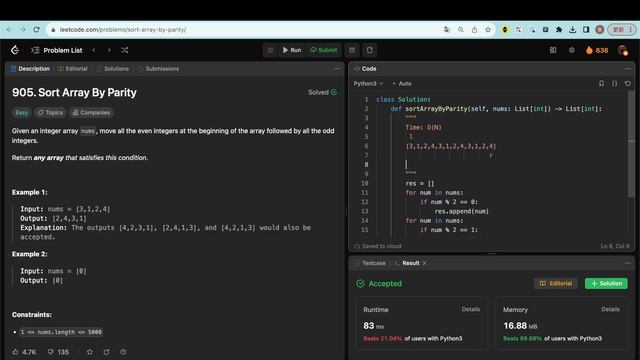Switch to the Testcase tab

tap(370, 263)
